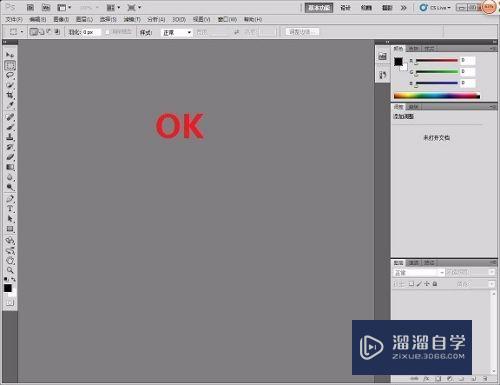This screenshot has width=500, height=385.
Task: Select the Lasso tool
Action: point(10,75)
